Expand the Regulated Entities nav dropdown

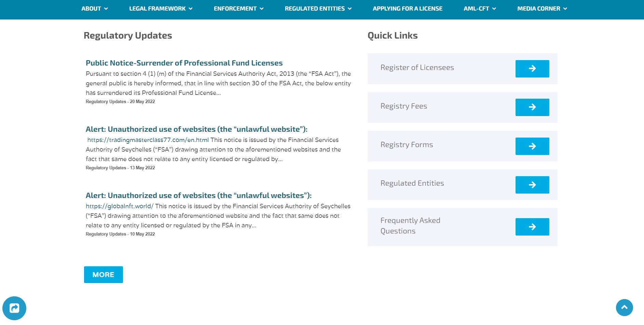pyautogui.click(x=318, y=9)
